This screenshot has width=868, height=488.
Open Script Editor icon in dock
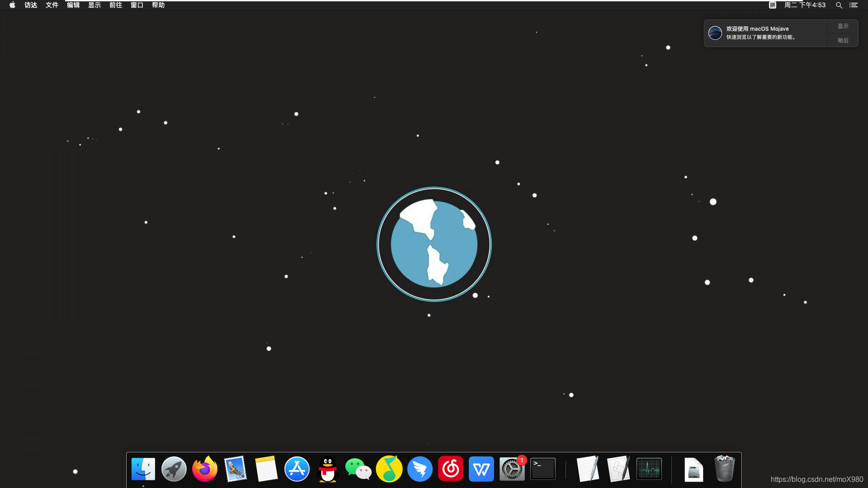point(618,469)
